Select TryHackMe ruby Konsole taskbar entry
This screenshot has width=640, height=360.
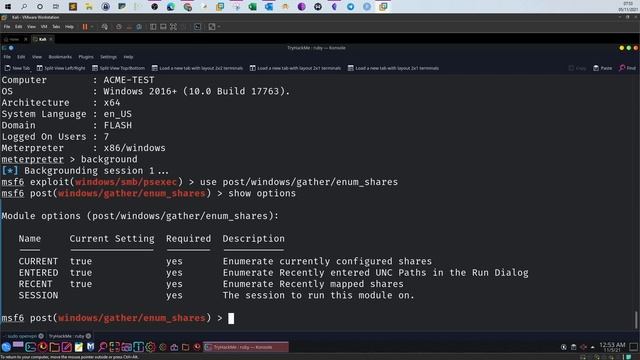point(246,347)
